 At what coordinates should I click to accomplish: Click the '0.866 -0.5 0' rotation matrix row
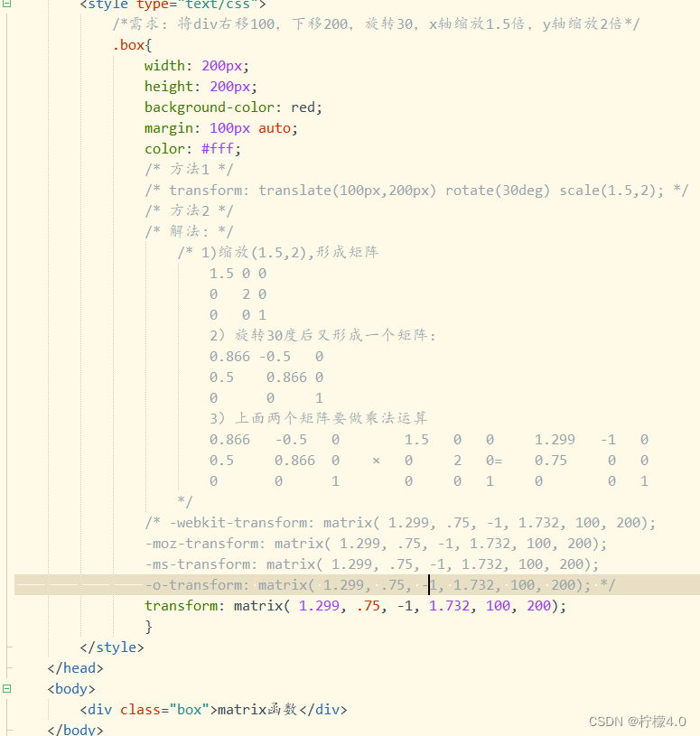pyautogui.click(x=266, y=357)
